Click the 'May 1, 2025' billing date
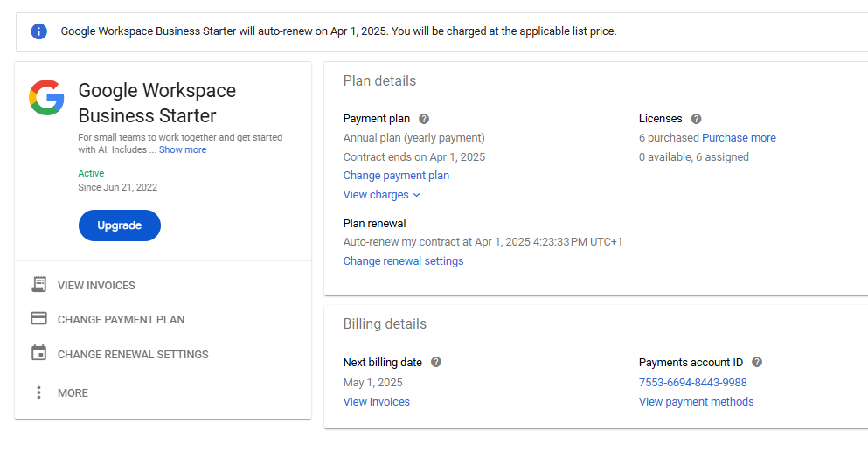 (x=372, y=383)
